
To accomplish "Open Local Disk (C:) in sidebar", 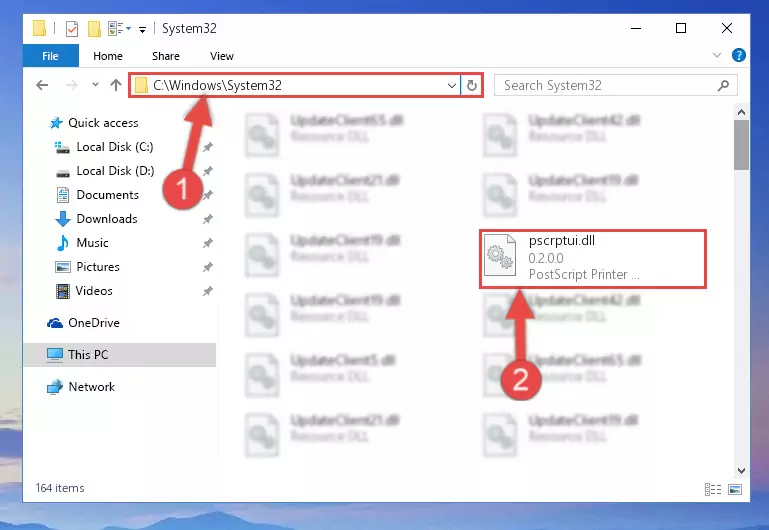I will pyautogui.click(x=115, y=147).
